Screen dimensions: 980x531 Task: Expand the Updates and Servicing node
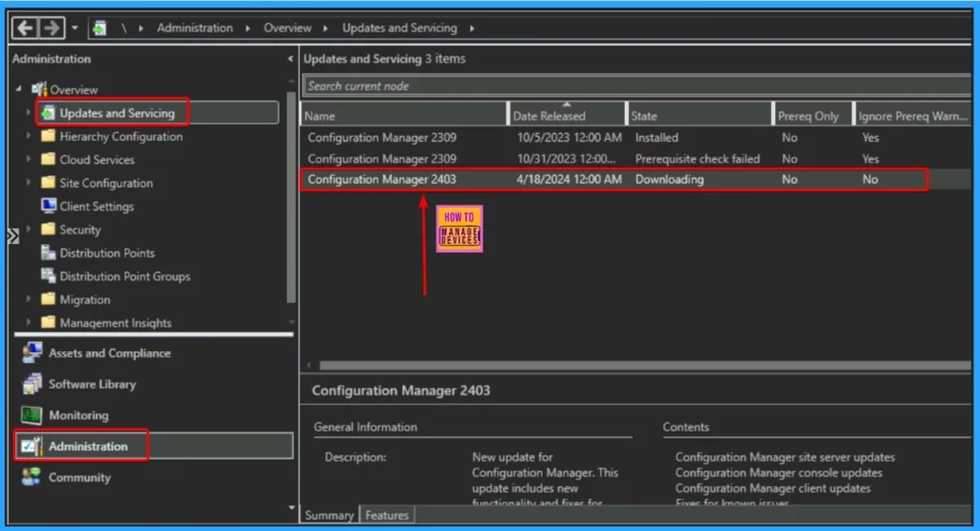pyautogui.click(x=28, y=113)
